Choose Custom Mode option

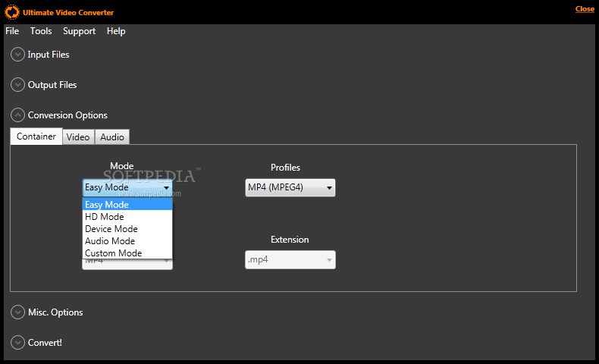point(127,253)
